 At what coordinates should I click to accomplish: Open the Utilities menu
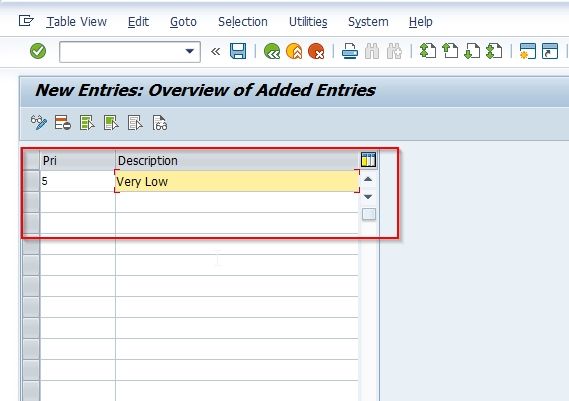click(308, 22)
